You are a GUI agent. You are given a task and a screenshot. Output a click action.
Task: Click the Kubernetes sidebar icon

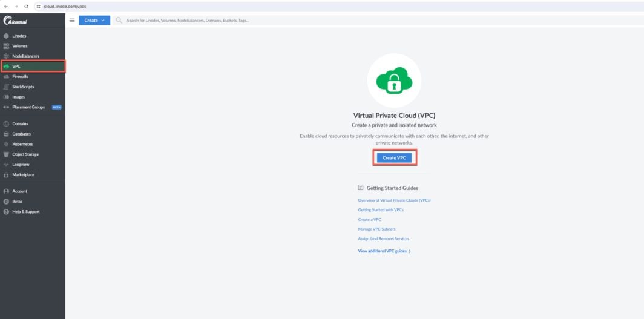click(x=6, y=145)
